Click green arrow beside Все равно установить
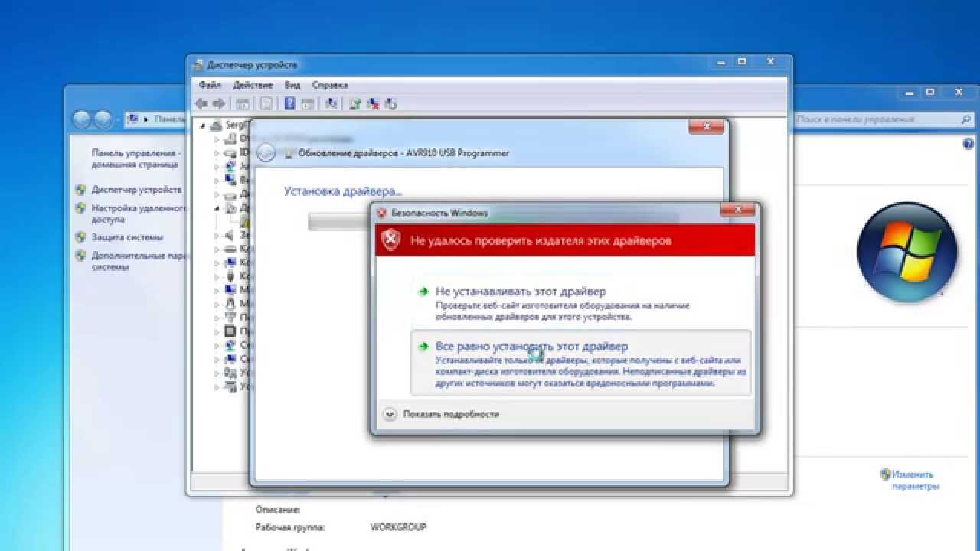This screenshot has width=980, height=551. 422,347
